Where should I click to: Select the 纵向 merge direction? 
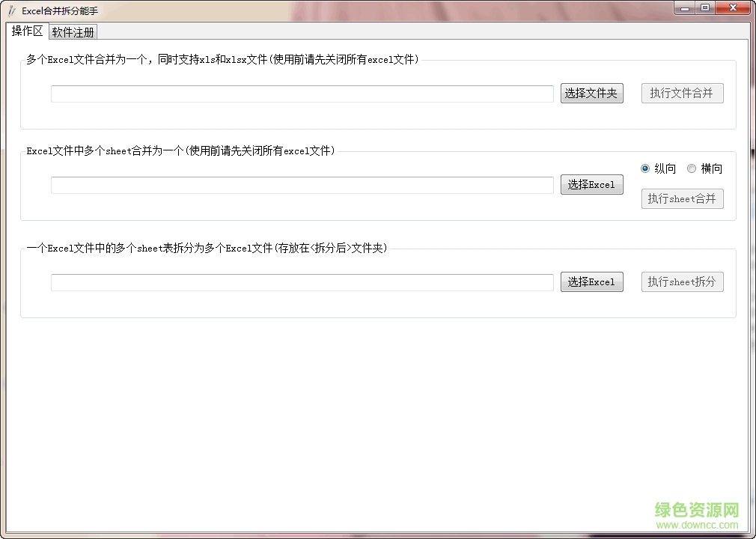click(x=645, y=168)
